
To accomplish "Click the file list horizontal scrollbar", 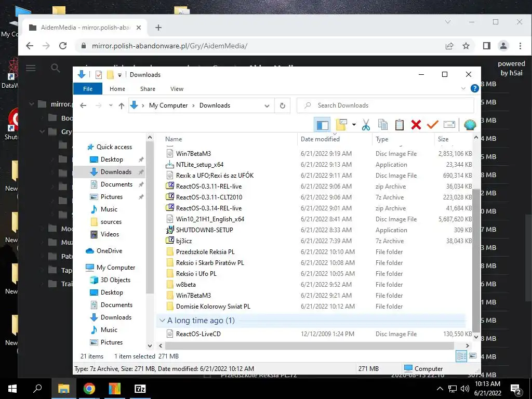I will 309,345.
